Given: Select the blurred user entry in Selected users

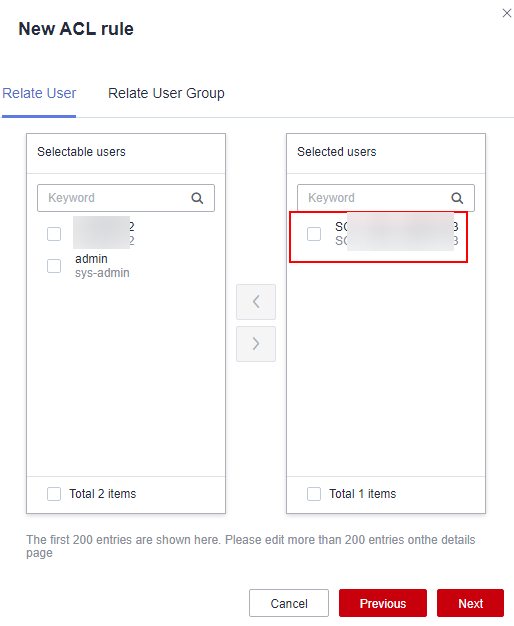Looking at the screenshot, I should point(386,234).
